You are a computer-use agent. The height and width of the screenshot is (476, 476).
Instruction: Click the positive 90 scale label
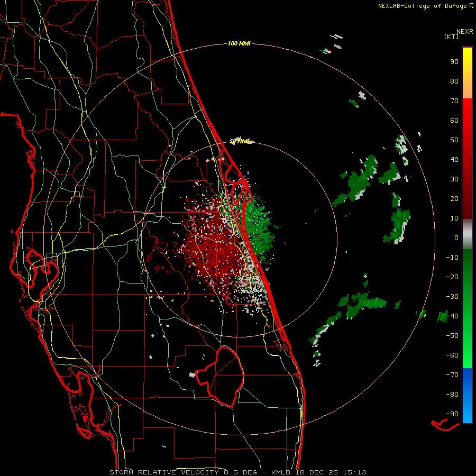[454, 62]
